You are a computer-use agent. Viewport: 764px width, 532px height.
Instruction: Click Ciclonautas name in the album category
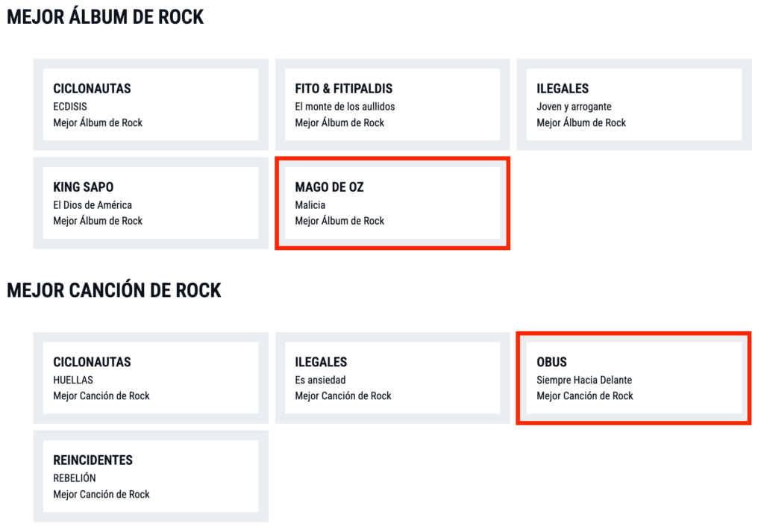coord(92,89)
